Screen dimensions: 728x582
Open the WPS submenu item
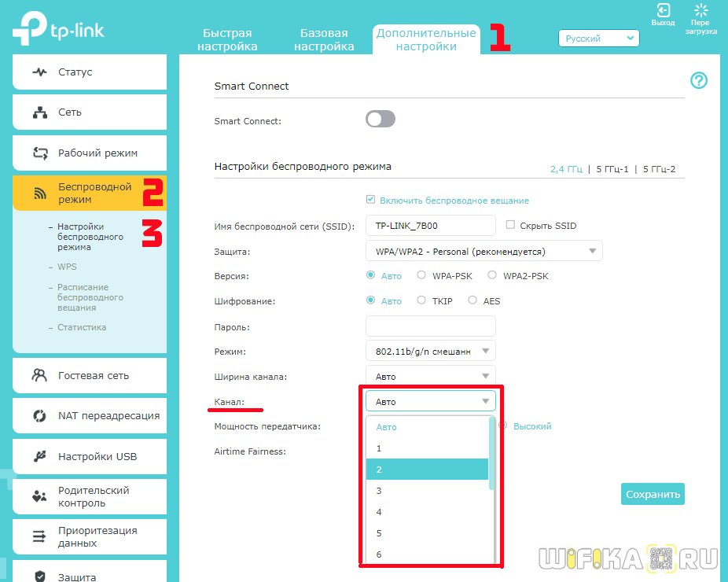tap(67, 267)
